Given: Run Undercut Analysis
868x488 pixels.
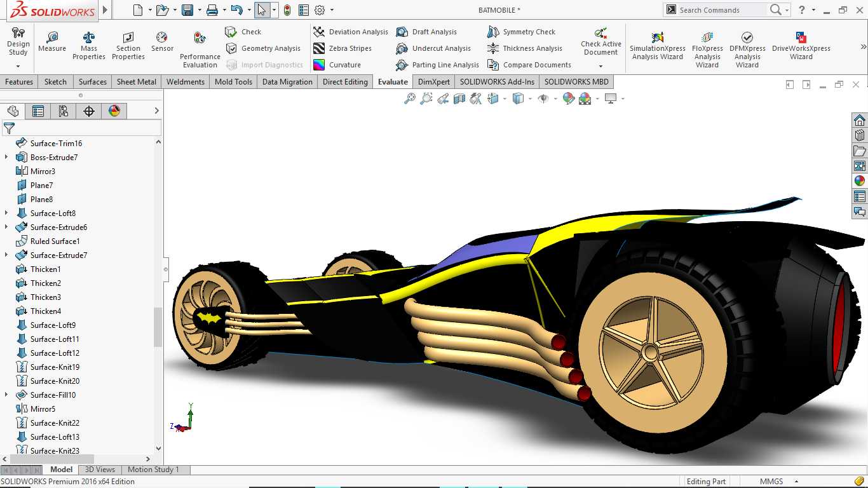Looking at the screenshot, I should click(433, 48).
